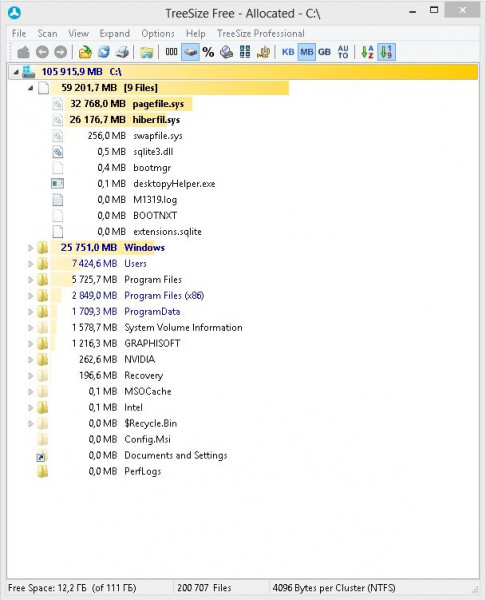486x600 pixels.
Task: Click the Documents and Settings shortcut icon
Action: coord(42,456)
